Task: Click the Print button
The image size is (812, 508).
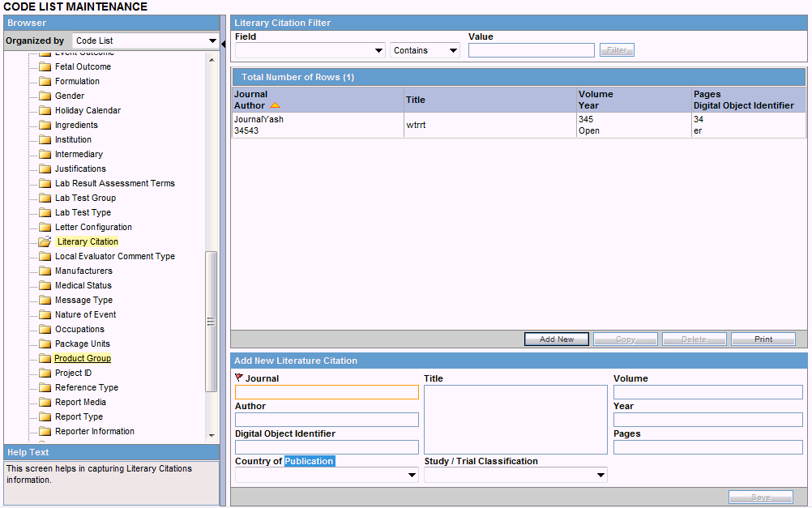Action: (763, 339)
